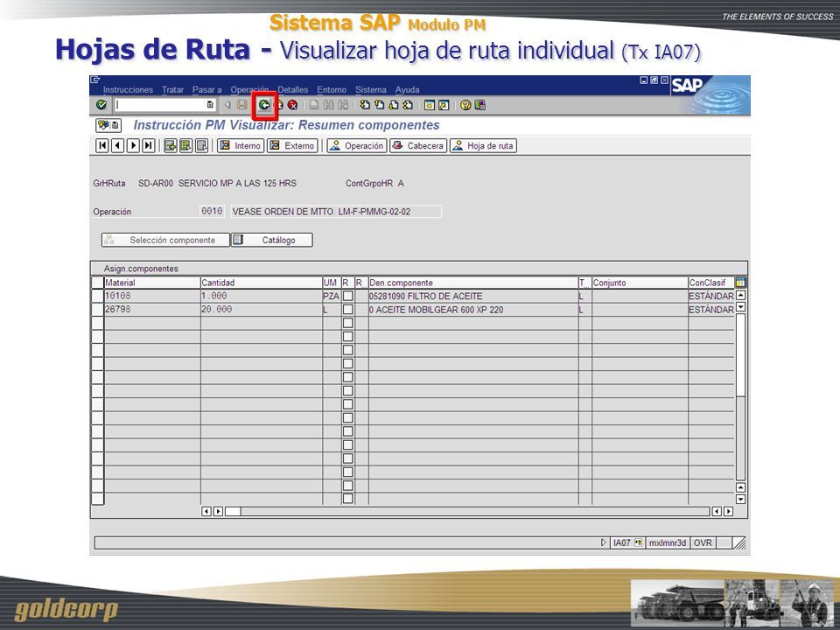The image size is (840, 630).
Task: Click the Hoja de ruta button
Action: pyautogui.click(x=483, y=145)
